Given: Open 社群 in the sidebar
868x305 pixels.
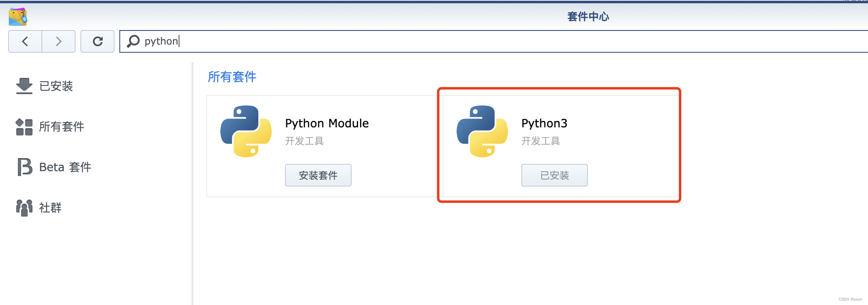Looking at the screenshot, I should (x=50, y=208).
